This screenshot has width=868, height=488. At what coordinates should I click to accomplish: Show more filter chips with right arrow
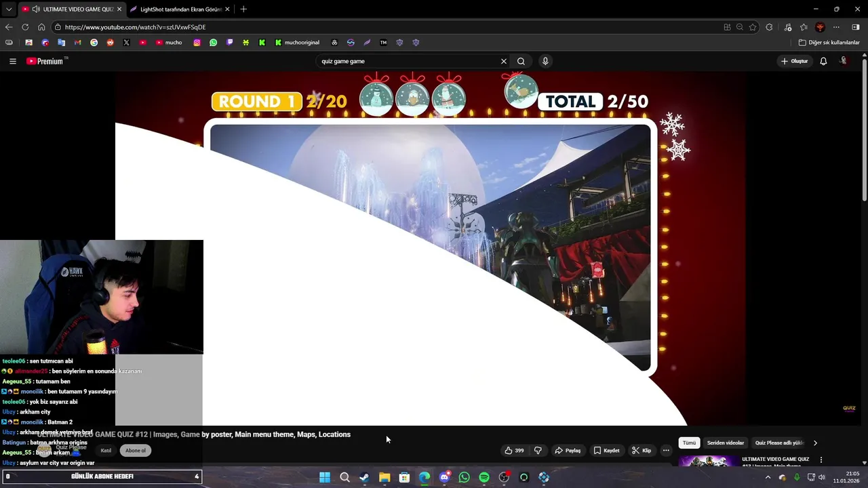(815, 443)
